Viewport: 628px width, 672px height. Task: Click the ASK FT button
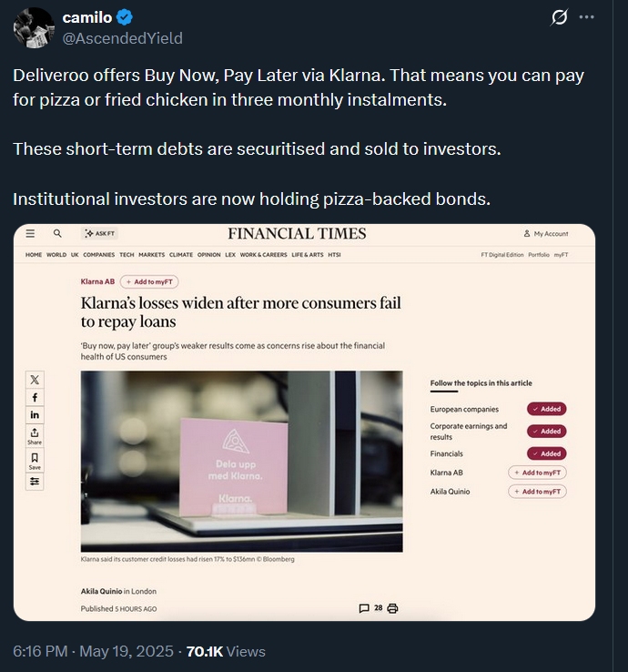click(99, 234)
